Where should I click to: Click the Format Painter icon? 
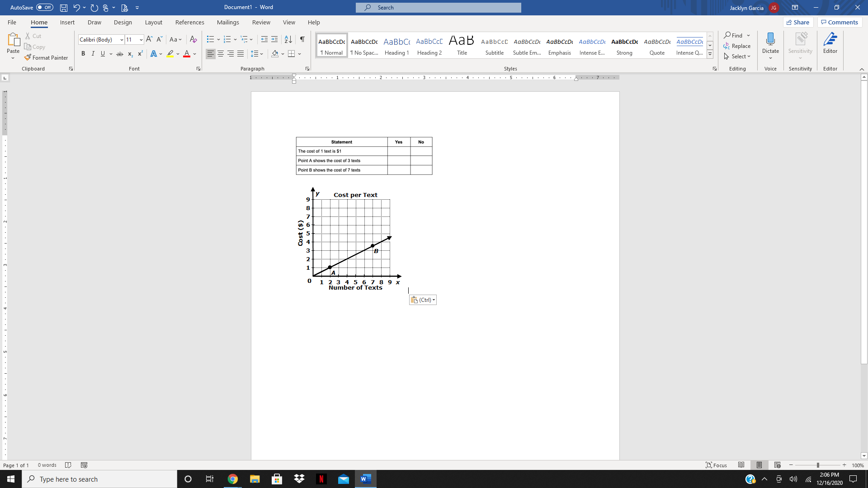click(28, 58)
